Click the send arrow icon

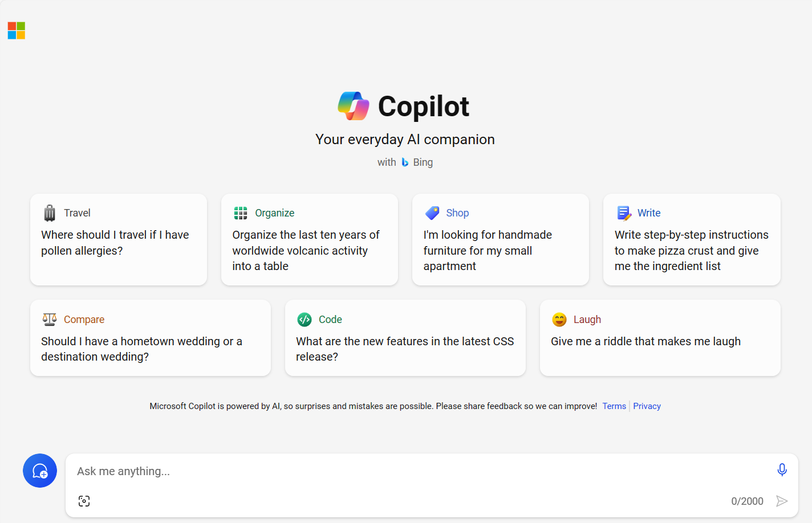click(782, 501)
